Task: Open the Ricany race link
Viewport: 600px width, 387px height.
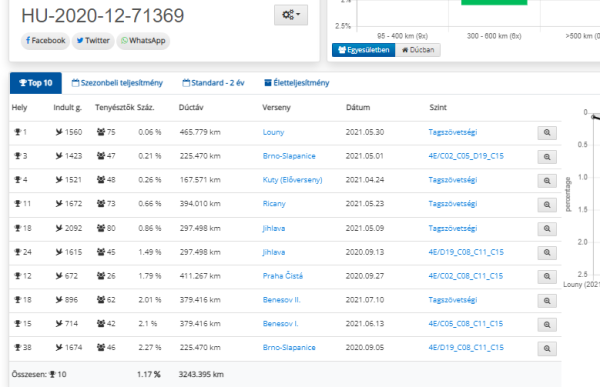Action: click(274, 204)
